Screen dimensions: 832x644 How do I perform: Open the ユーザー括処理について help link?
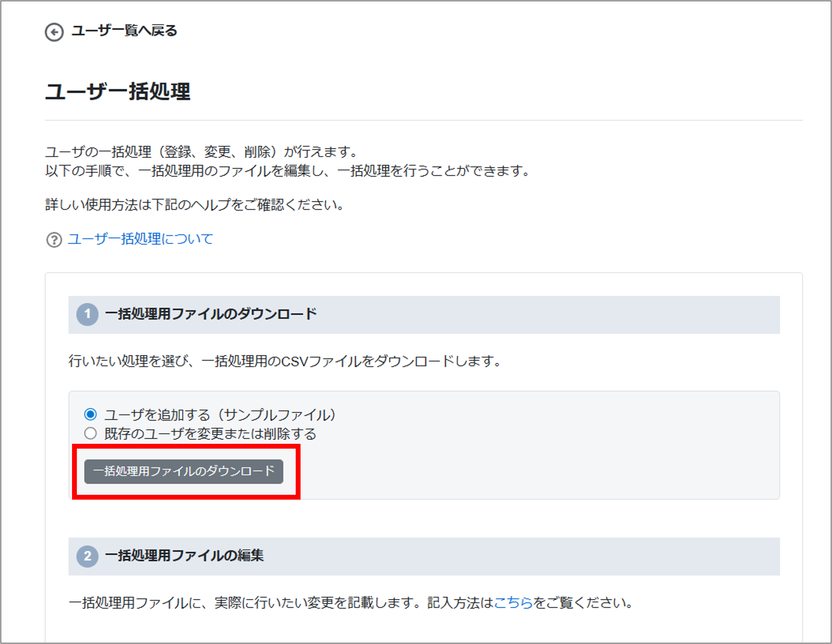(x=140, y=239)
